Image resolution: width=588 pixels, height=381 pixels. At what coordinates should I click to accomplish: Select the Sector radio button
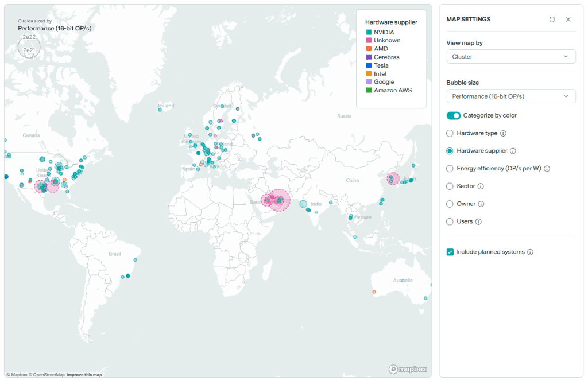pos(450,186)
